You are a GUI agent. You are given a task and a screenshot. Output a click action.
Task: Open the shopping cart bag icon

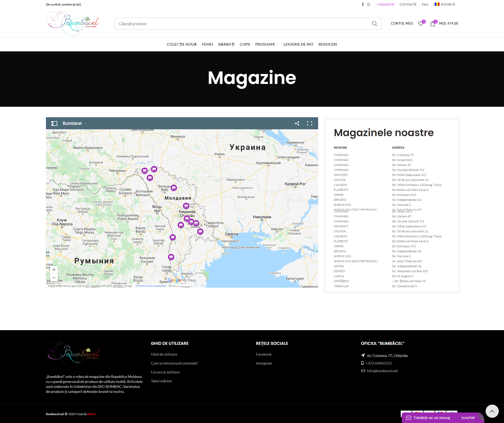point(433,24)
